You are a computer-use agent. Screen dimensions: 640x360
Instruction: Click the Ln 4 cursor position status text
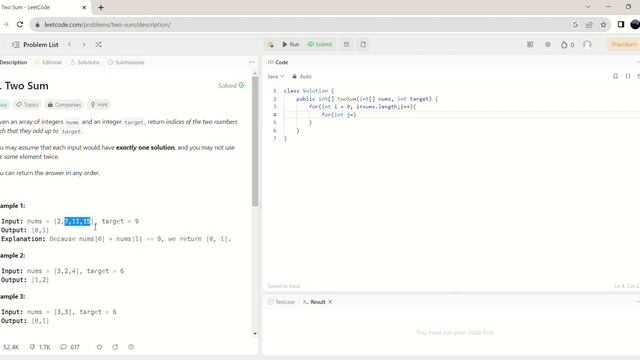[627, 286]
